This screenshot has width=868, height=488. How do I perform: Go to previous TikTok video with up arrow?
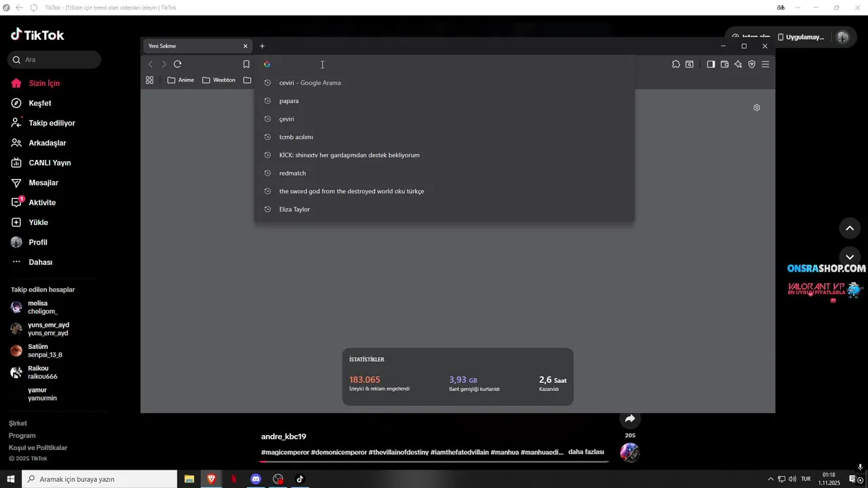(x=850, y=228)
